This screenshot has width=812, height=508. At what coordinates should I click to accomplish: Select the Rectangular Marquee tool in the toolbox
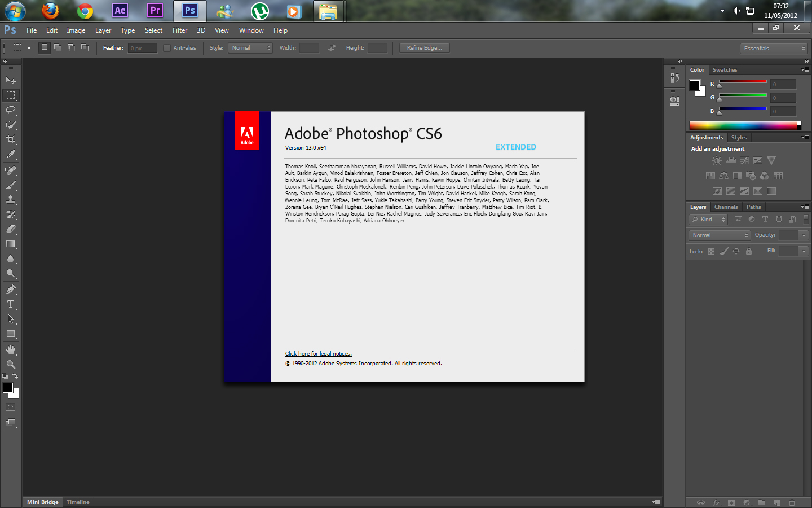pos(11,95)
